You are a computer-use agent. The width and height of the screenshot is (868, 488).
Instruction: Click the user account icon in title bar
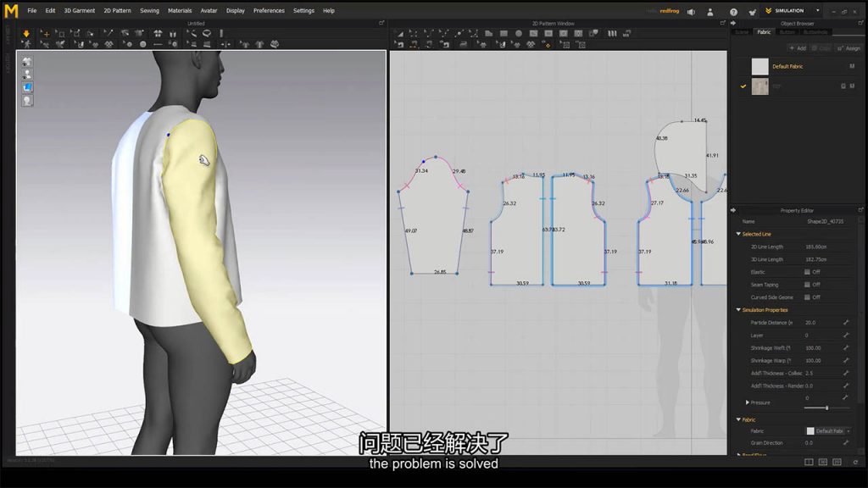tap(710, 12)
